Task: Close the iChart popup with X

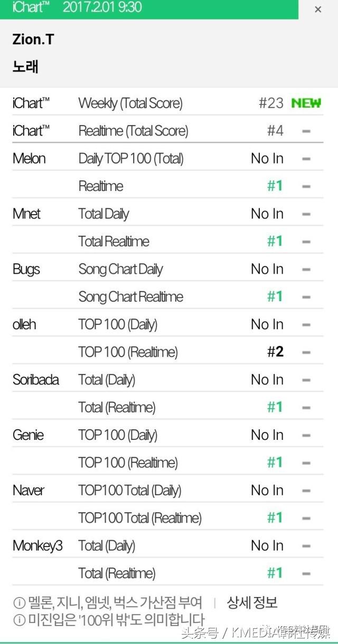Action: pyautogui.click(x=318, y=9)
